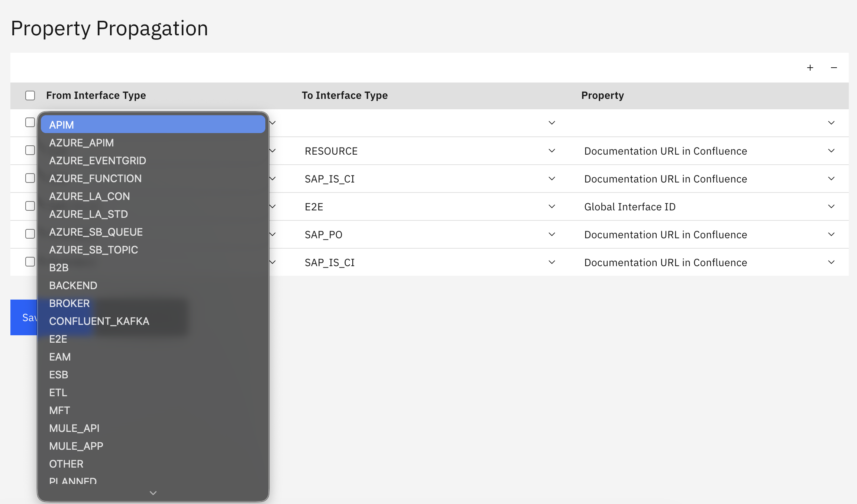The width and height of the screenshot is (857, 504).
Task: Choose ETL interface type
Action: (153, 392)
